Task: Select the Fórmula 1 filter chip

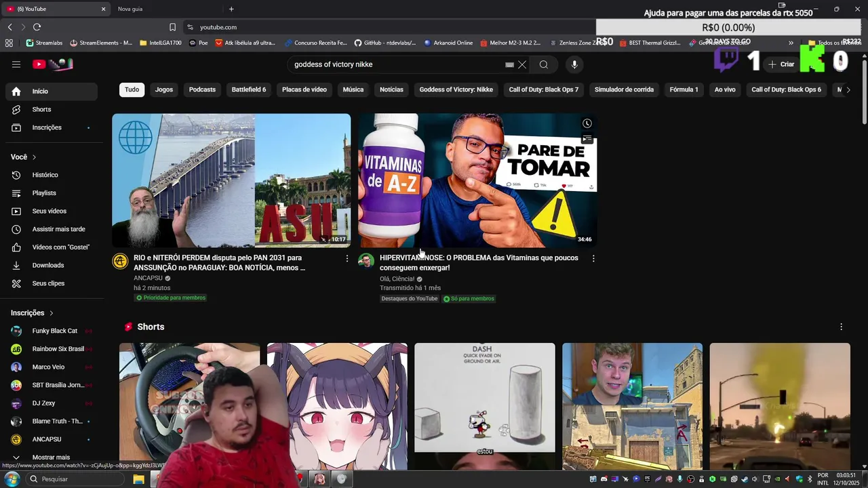Action: pyautogui.click(x=684, y=89)
